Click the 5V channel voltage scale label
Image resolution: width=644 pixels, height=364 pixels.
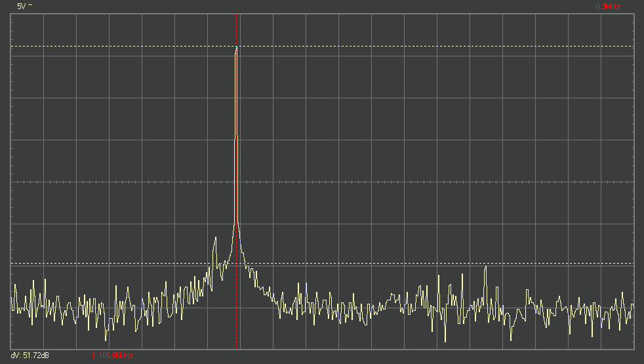20,6
